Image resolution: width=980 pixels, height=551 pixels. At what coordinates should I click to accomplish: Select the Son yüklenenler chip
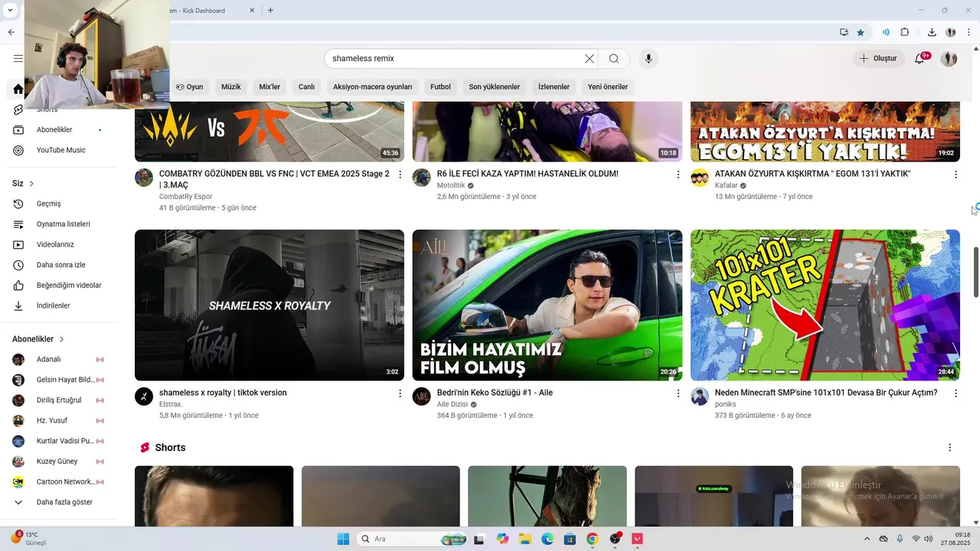click(495, 86)
